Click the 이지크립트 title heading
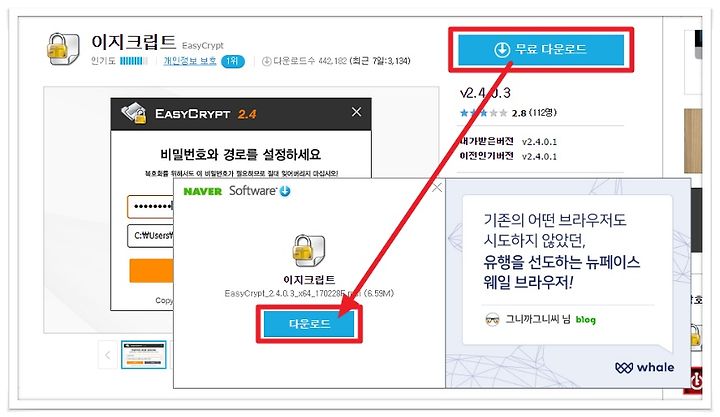Viewport: 720px width, 417px height. coord(134,42)
